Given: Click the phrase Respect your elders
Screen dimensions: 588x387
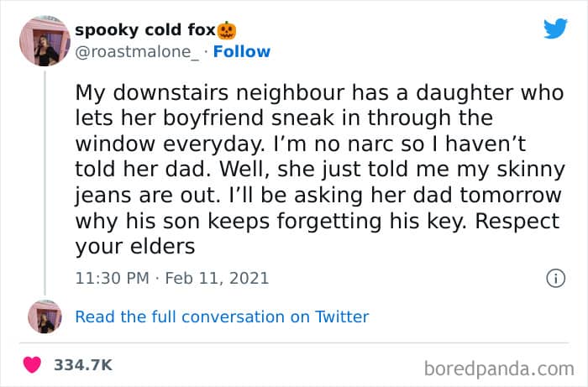Looking at the screenshot, I should click(517, 221).
